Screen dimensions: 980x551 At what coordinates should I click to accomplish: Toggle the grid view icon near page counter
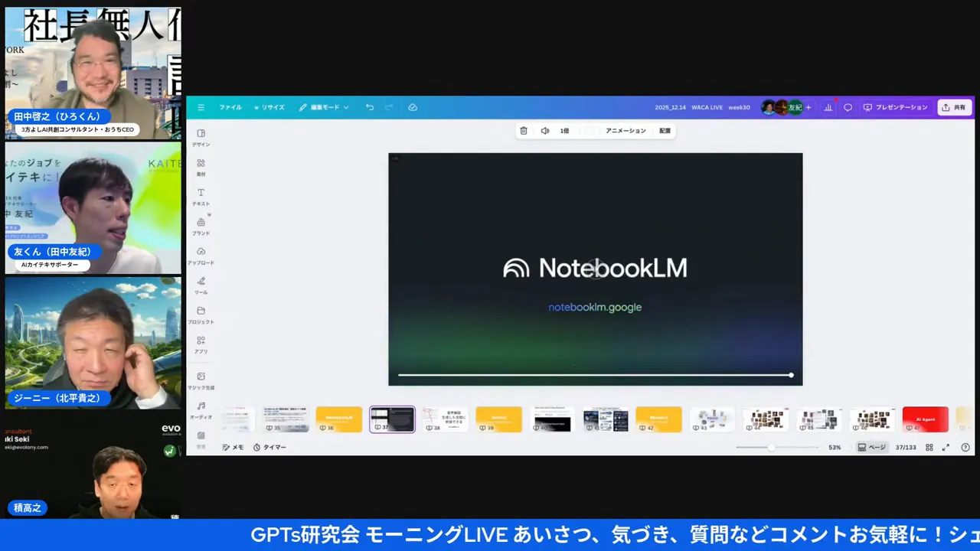tap(929, 447)
